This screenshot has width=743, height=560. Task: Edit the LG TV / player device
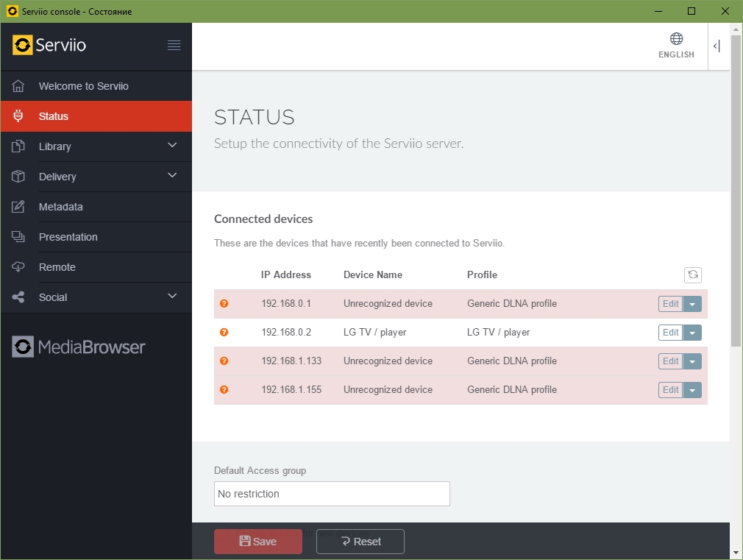[670, 333]
